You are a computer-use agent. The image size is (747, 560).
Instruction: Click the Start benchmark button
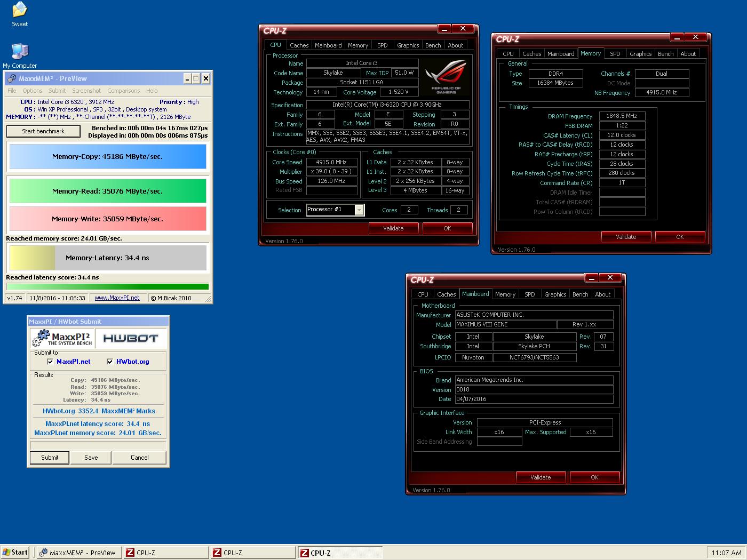coord(43,131)
